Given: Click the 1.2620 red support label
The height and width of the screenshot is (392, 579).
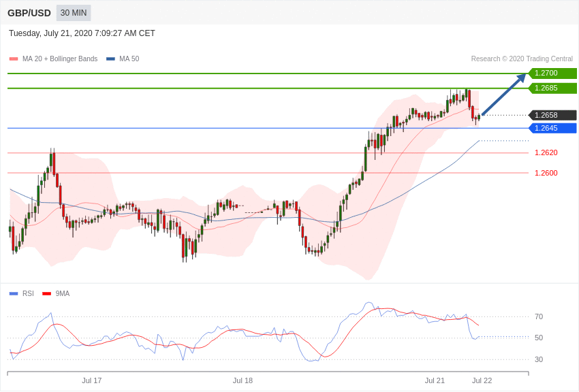Looking at the screenshot, I should pyautogui.click(x=546, y=152).
